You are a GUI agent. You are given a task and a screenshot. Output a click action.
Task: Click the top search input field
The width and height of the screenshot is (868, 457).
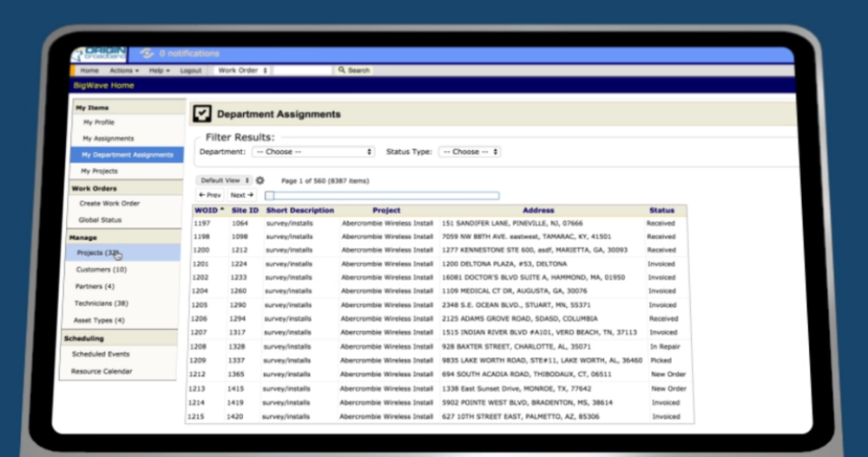[302, 70]
